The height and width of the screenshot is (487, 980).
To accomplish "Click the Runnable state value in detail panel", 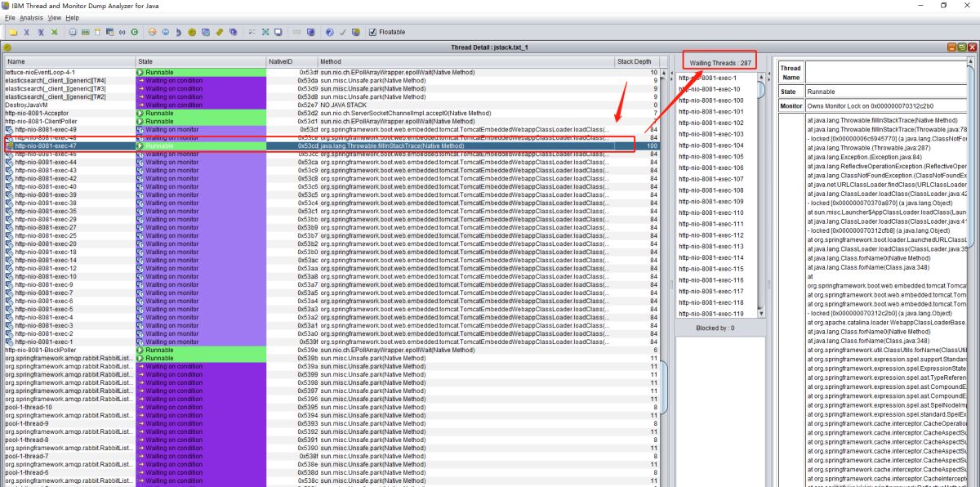I will 821,92.
